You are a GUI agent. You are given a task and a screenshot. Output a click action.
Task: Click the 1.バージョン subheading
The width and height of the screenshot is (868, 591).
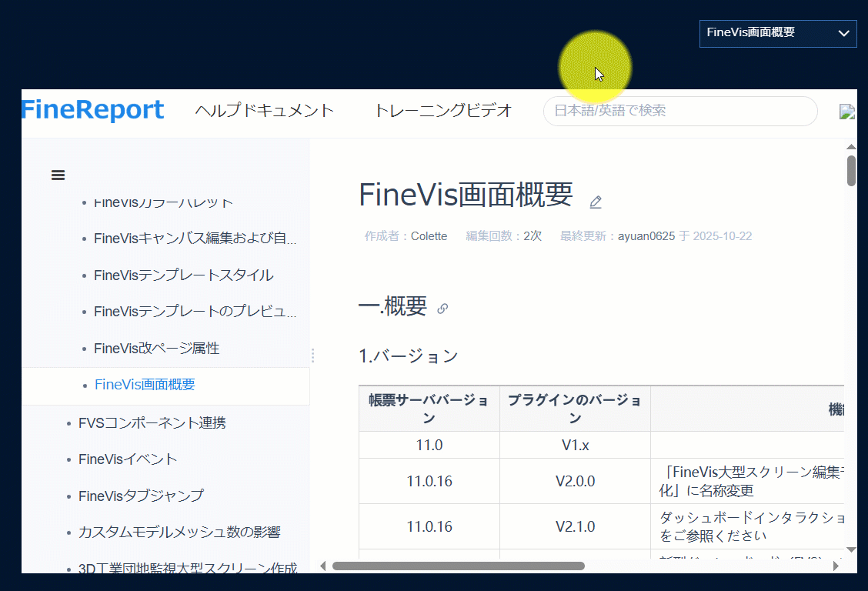click(x=409, y=356)
